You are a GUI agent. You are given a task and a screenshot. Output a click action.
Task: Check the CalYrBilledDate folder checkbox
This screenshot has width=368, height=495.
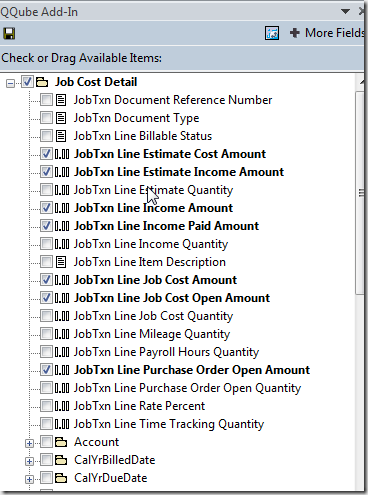point(46,459)
